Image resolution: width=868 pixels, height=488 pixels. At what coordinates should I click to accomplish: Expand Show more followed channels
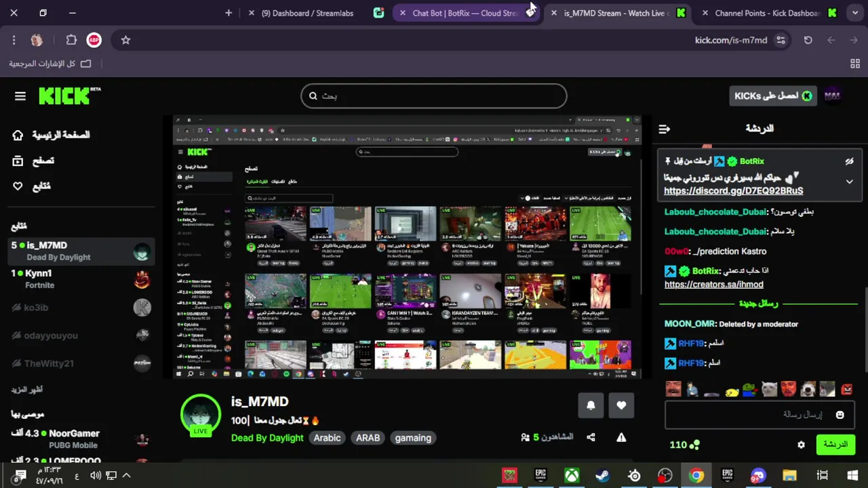[x=26, y=390]
